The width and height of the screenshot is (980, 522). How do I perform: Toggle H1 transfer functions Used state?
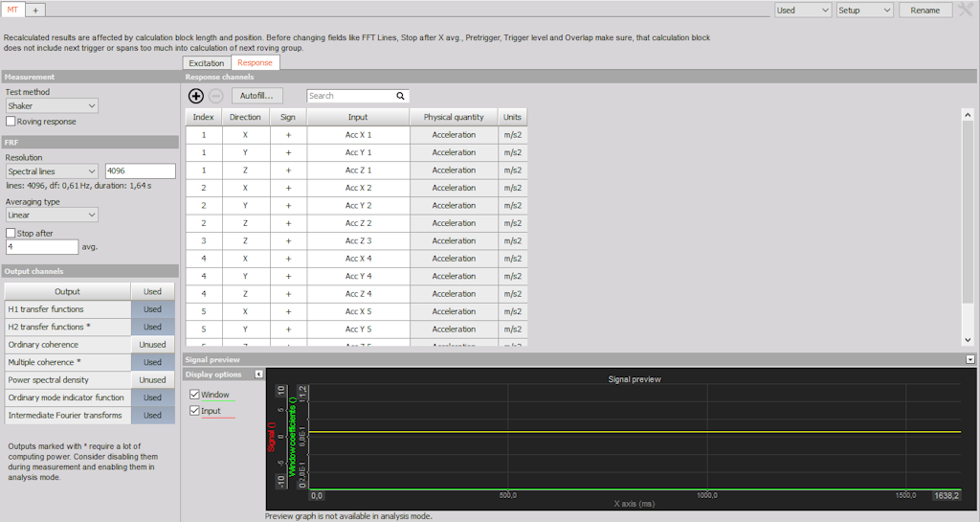point(152,309)
